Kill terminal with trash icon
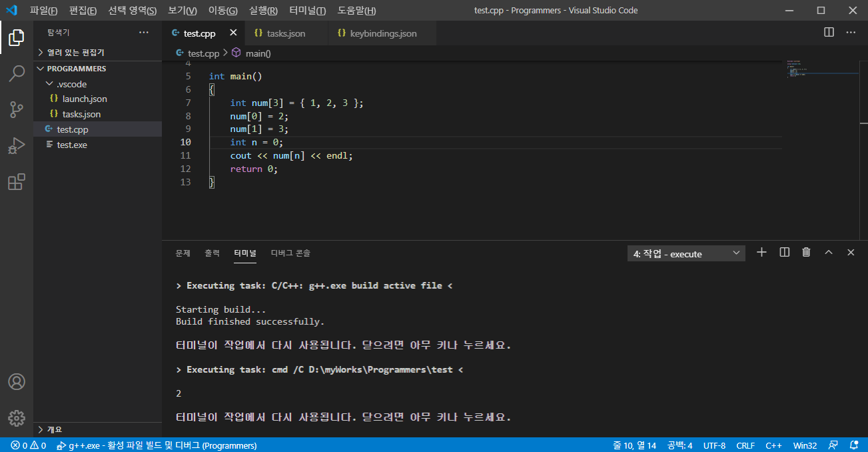The width and height of the screenshot is (868, 452). [806, 252]
